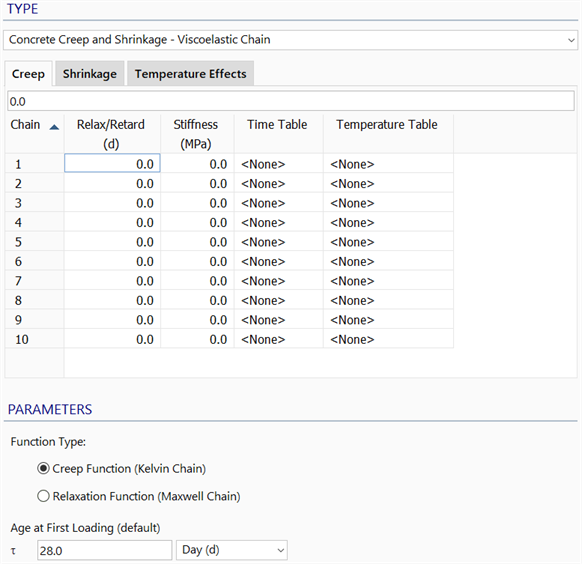Image resolution: width=582 pixels, height=564 pixels.
Task: Select Relaxation Function (Maxwell Chain) option
Action: [x=139, y=496]
